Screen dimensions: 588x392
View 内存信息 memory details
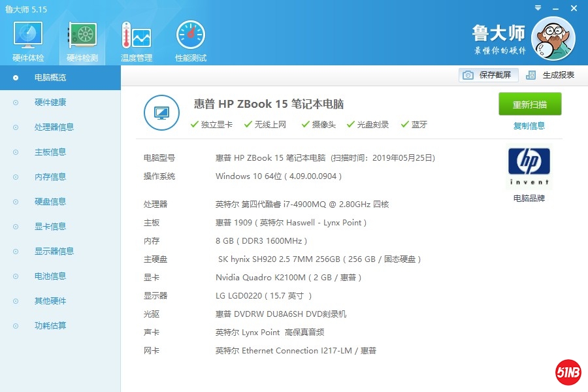point(50,177)
